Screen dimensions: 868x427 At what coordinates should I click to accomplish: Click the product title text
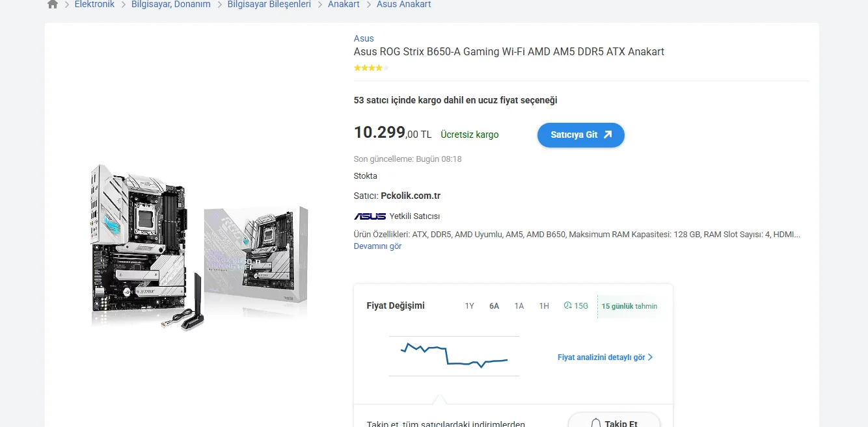tap(509, 52)
